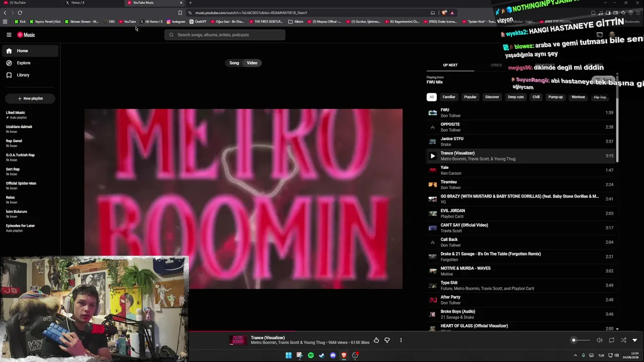Screen dimensions: 644x362
Task: Open Brave Shields icon
Action: [444, 13]
